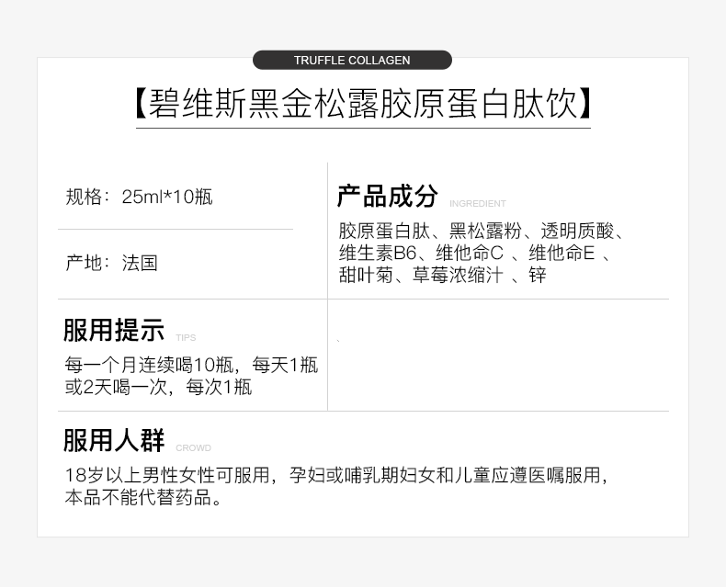Click the line starting 18岁以上男性女性可服用
Screen dimensions: 726x588
(x=336, y=475)
